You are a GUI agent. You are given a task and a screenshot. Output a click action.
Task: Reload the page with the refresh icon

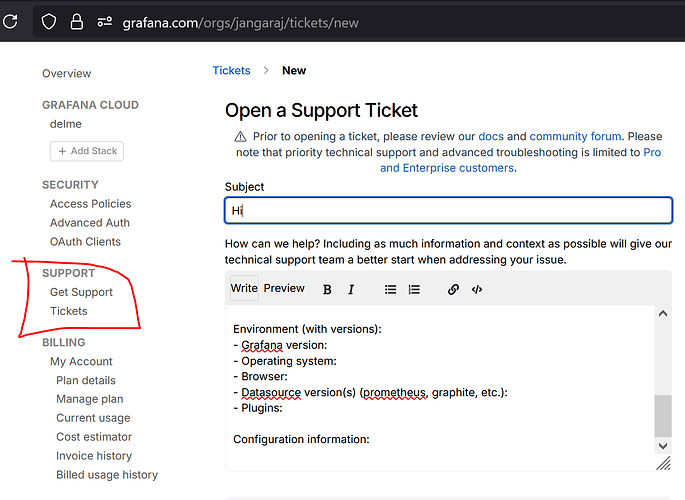(10, 21)
